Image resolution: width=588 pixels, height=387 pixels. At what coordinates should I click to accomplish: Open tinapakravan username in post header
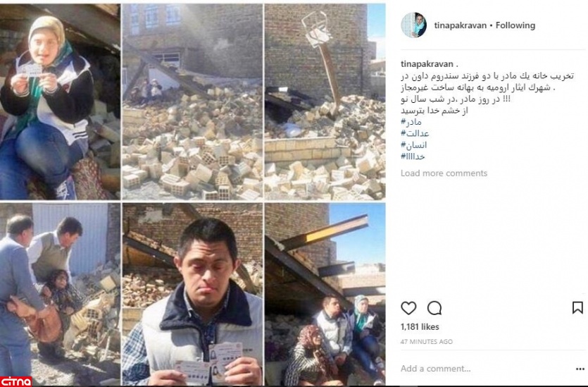460,25
